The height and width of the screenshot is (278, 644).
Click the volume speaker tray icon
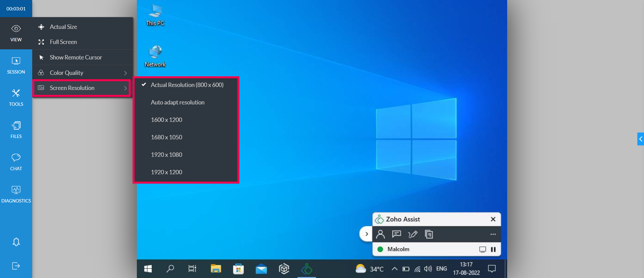coord(428,269)
